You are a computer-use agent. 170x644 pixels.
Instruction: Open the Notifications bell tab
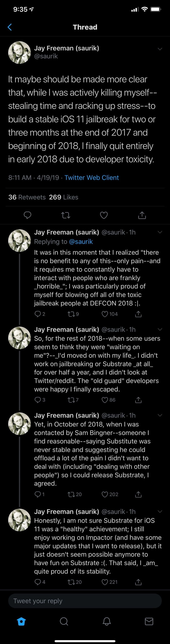(x=107, y=621)
